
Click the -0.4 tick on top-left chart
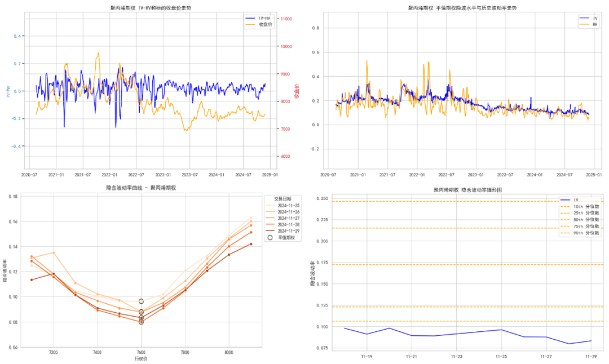[x=16, y=147]
